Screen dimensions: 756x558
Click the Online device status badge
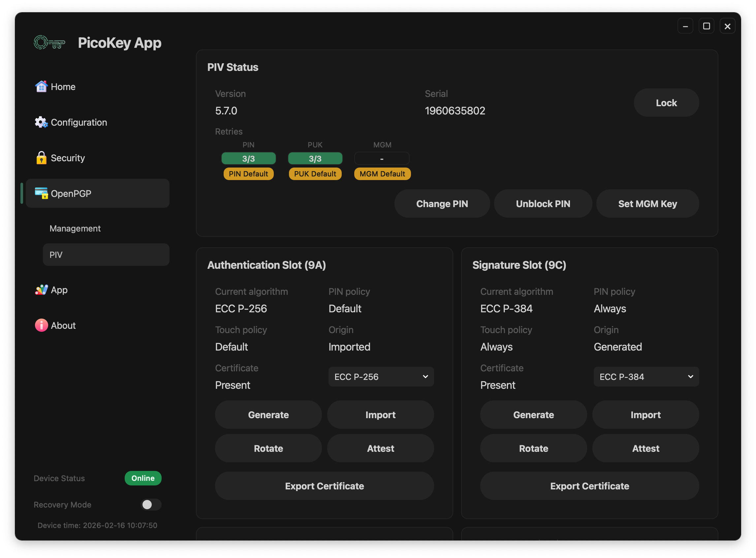[143, 478]
